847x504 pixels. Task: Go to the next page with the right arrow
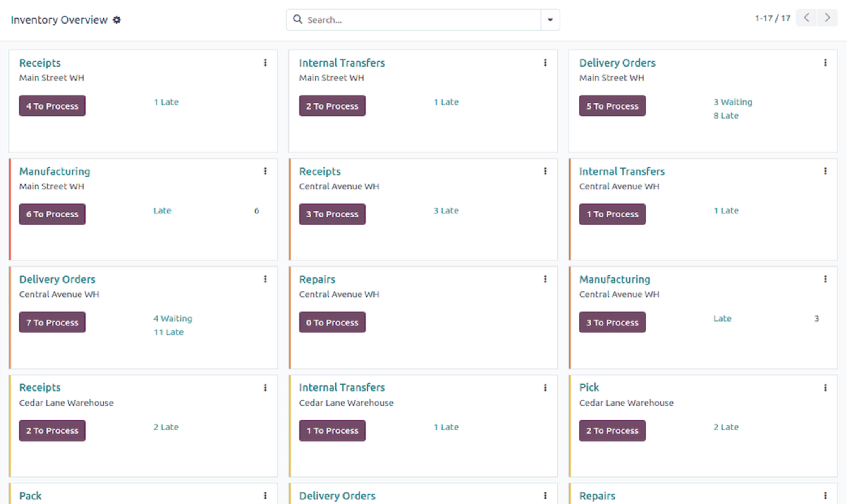(x=827, y=18)
